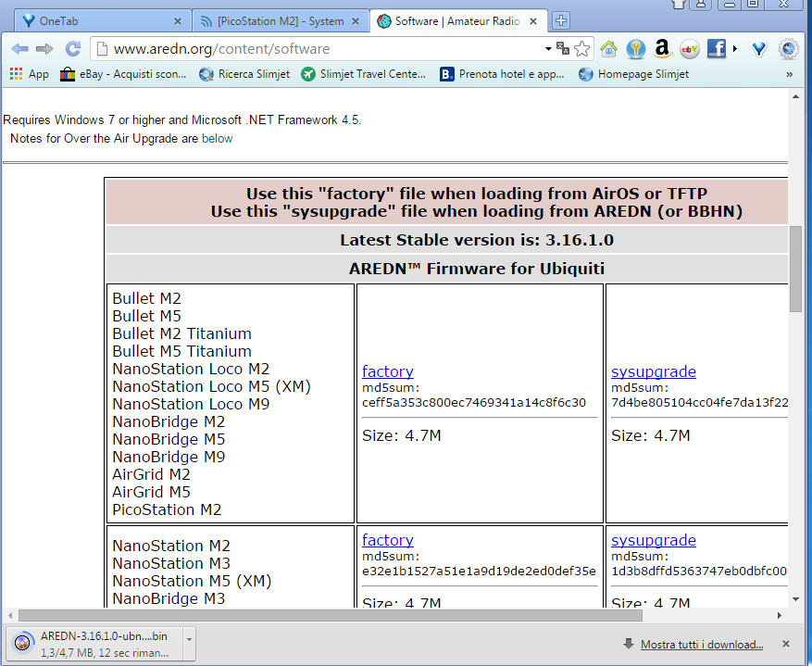Click the "NanoBridge M3" device text
The image size is (812, 666).
[x=169, y=598]
